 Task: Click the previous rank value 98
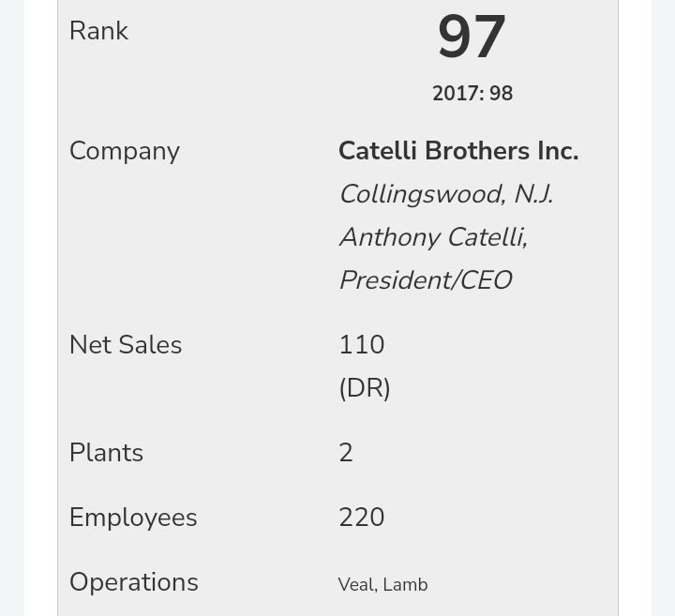click(502, 94)
